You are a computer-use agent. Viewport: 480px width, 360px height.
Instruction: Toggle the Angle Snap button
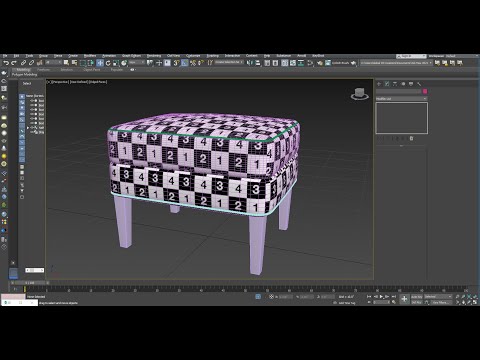tap(184, 63)
